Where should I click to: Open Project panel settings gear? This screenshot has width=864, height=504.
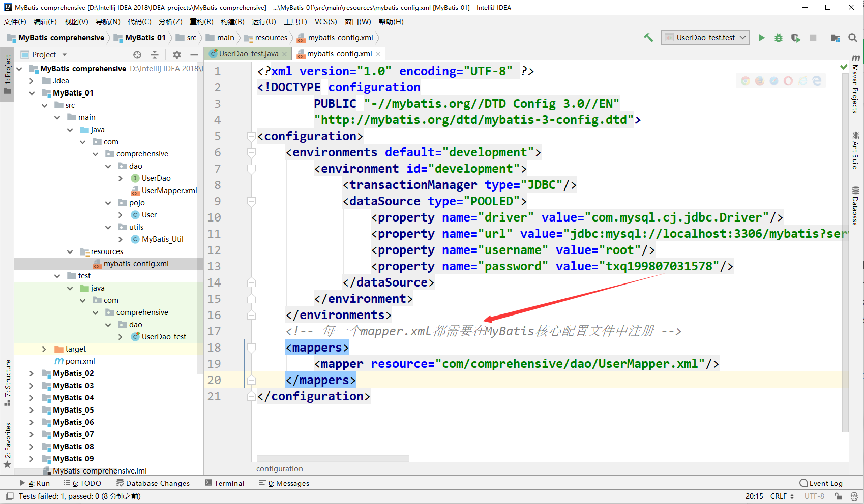(x=176, y=55)
